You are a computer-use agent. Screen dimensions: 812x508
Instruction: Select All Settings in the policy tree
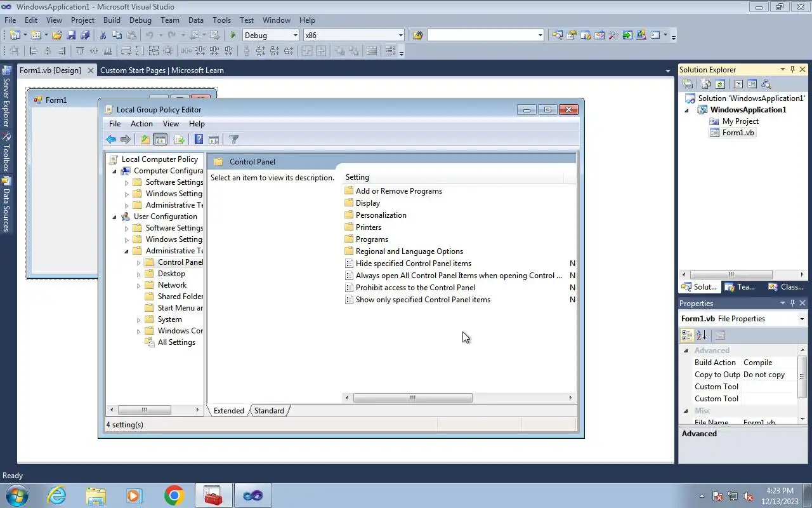coord(176,342)
